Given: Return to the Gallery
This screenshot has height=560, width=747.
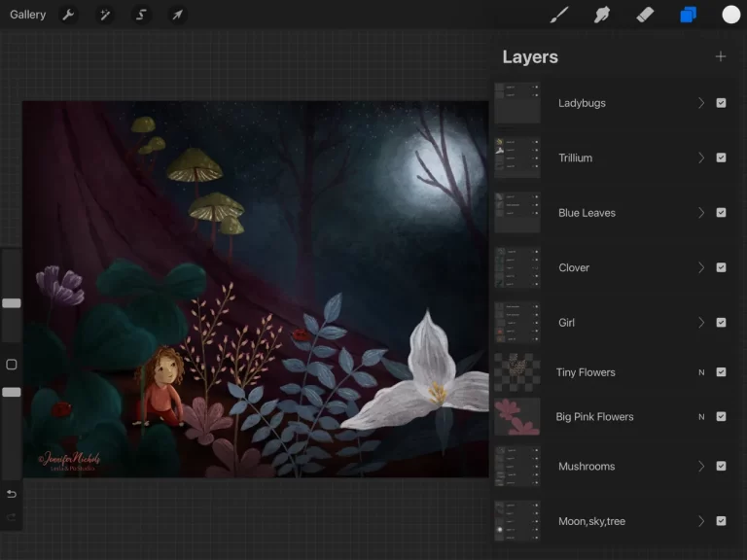Looking at the screenshot, I should 27,15.
